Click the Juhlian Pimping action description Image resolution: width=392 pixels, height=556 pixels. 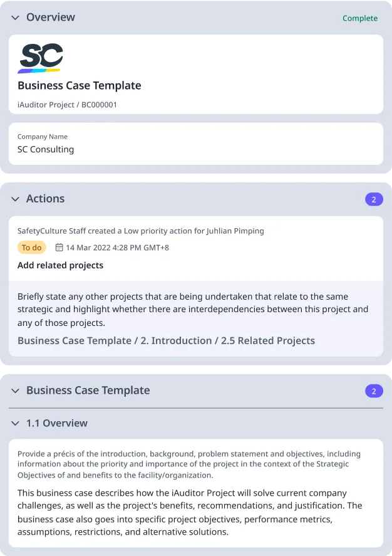[140, 231]
